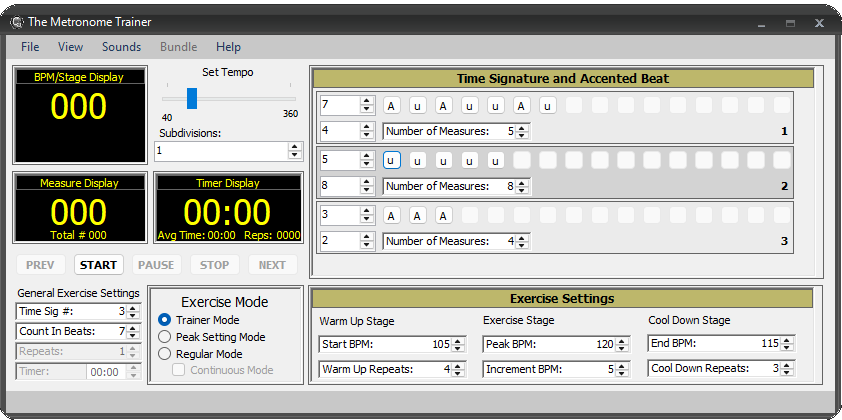Click the Timer Display panel
The height and width of the screenshot is (420, 842).
point(229,207)
